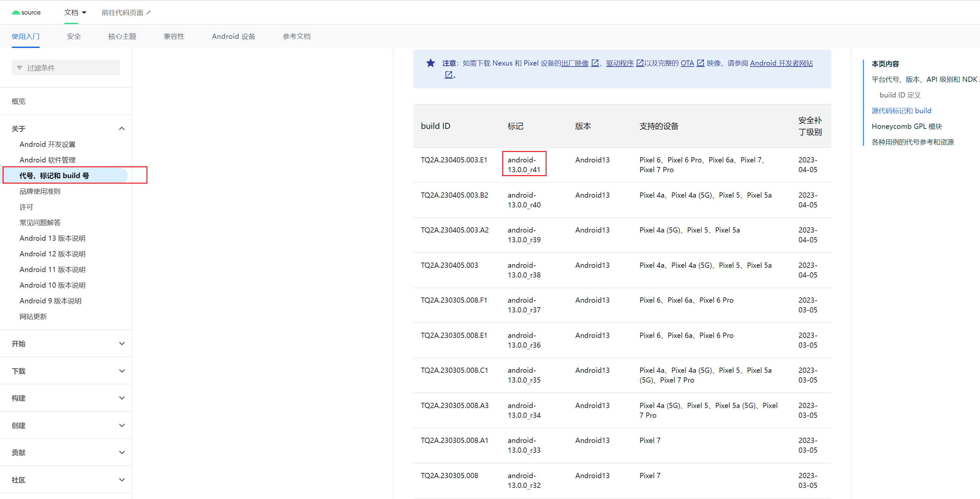The height and width of the screenshot is (499, 980).
Task: Switch to the Android 设备 tab
Action: 234,37
